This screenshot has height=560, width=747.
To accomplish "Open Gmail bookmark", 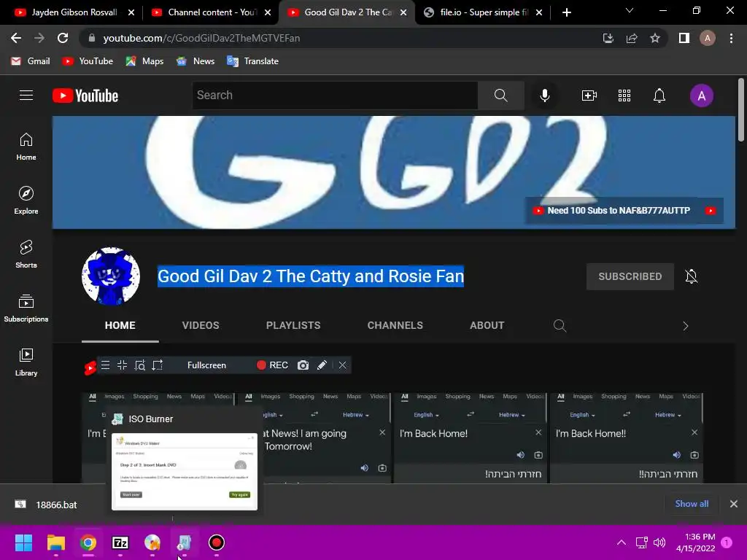I will [x=31, y=61].
